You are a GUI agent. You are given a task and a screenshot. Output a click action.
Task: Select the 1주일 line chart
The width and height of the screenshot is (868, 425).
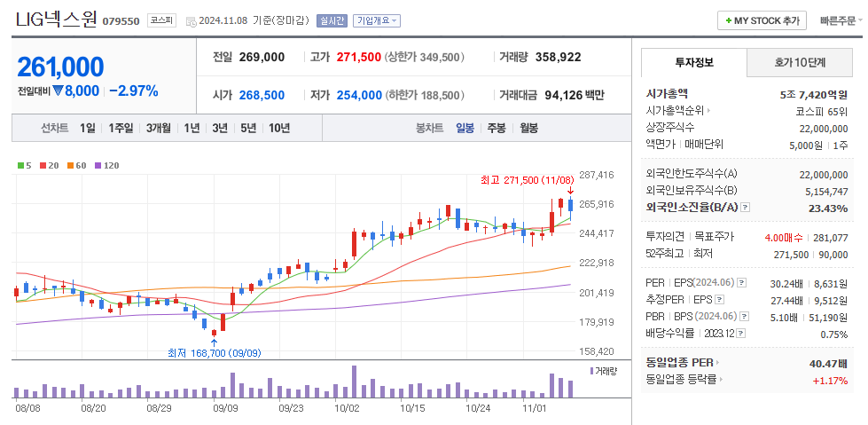(x=121, y=128)
